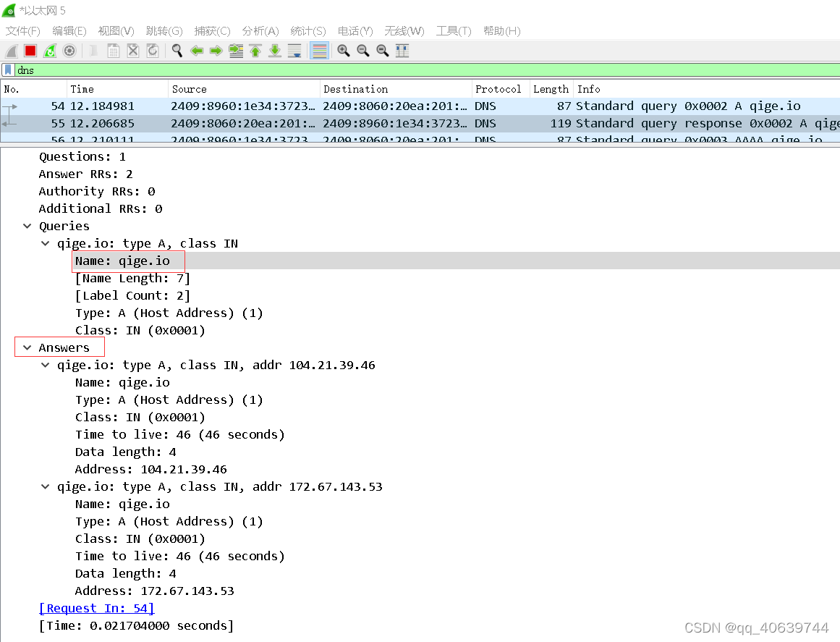Collapse answer record addr 172.67.143.53
The image size is (840, 642).
point(46,486)
